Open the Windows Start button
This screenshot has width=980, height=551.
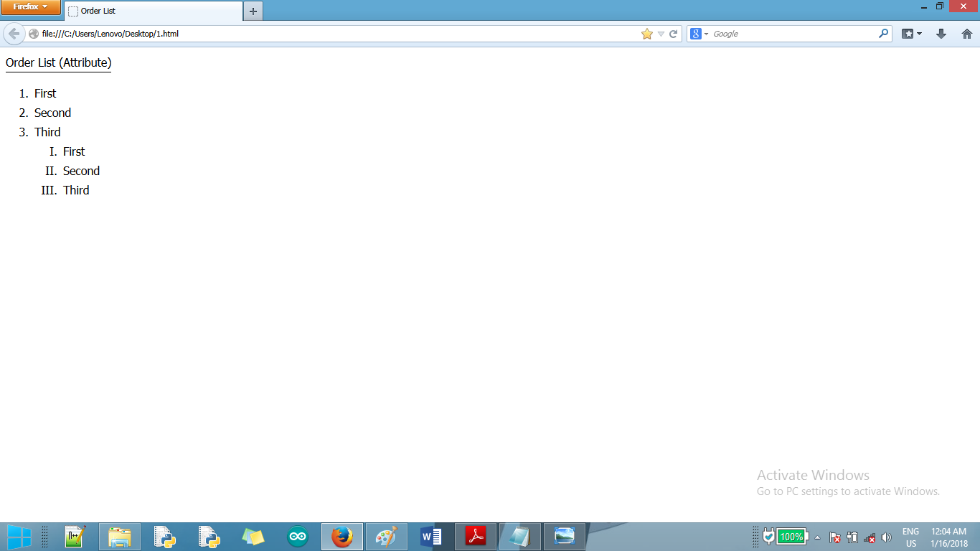tap(19, 537)
